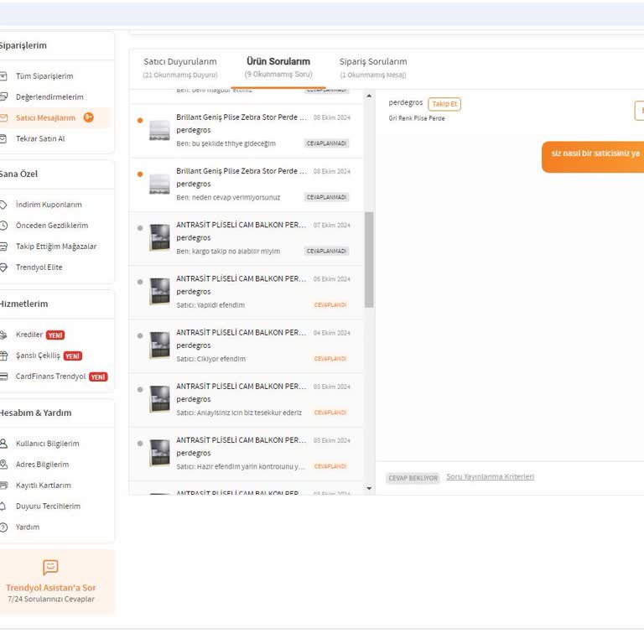Click scroll up arrow of question list
The height and width of the screenshot is (644, 644).
click(369, 96)
